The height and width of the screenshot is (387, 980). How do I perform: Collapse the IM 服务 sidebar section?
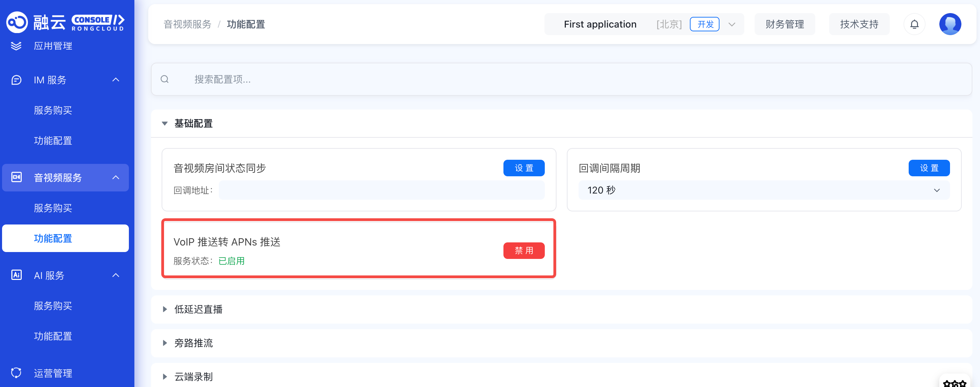116,80
